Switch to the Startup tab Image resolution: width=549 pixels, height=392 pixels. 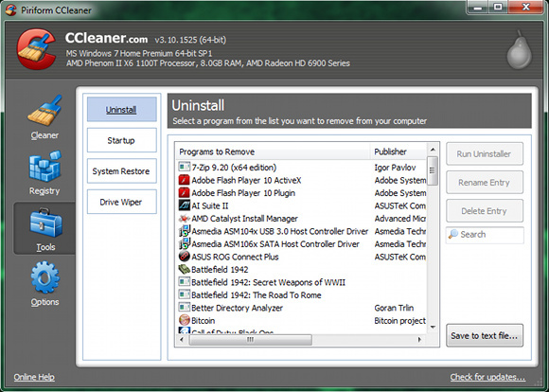coord(121,140)
